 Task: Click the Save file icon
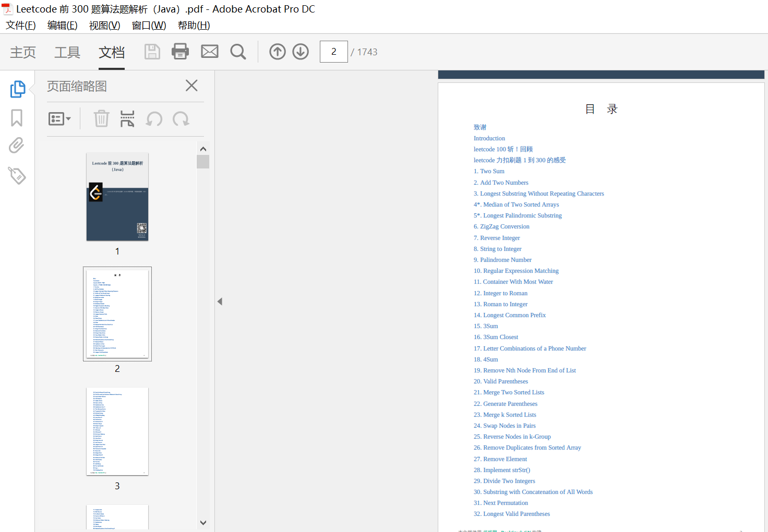[x=152, y=52]
